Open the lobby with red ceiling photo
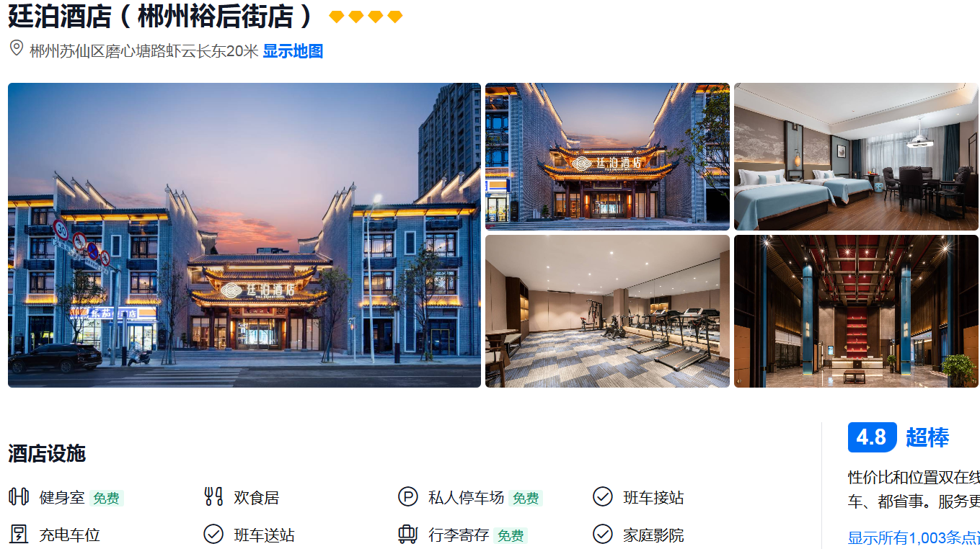Screen dimensions: 980x549 pyautogui.click(x=856, y=311)
